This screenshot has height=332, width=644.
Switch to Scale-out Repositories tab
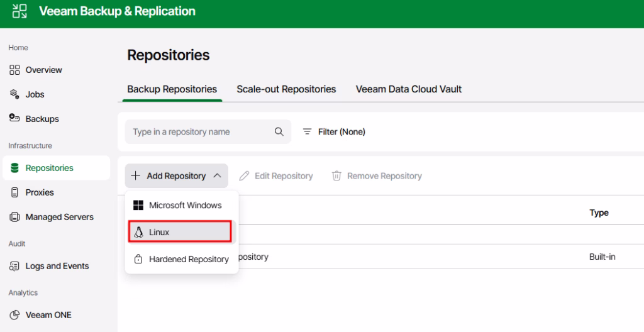[286, 89]
